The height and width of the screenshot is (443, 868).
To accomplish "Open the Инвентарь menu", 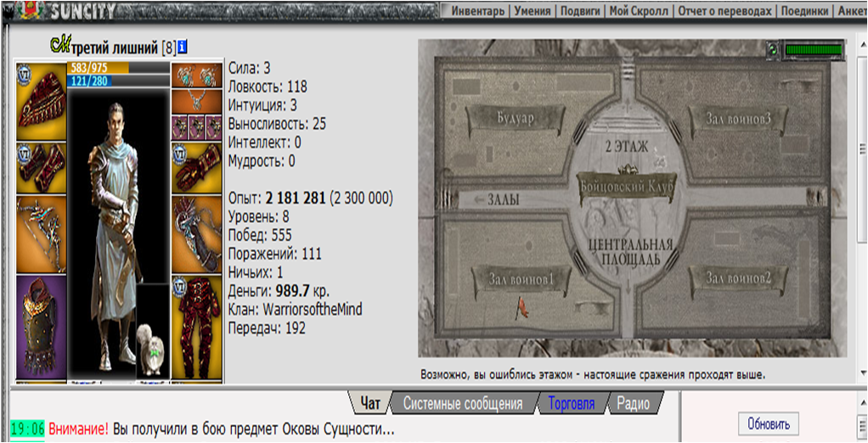I will (x=478, y=11).
